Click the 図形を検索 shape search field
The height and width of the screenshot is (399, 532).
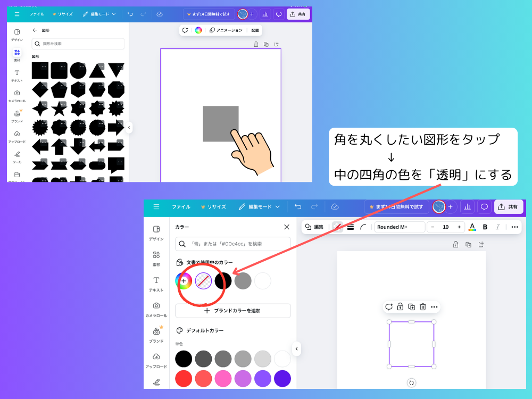(x=78, y=45)
